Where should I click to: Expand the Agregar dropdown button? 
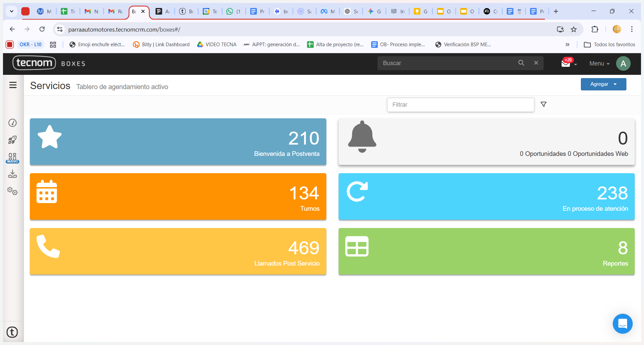[603, 84]
